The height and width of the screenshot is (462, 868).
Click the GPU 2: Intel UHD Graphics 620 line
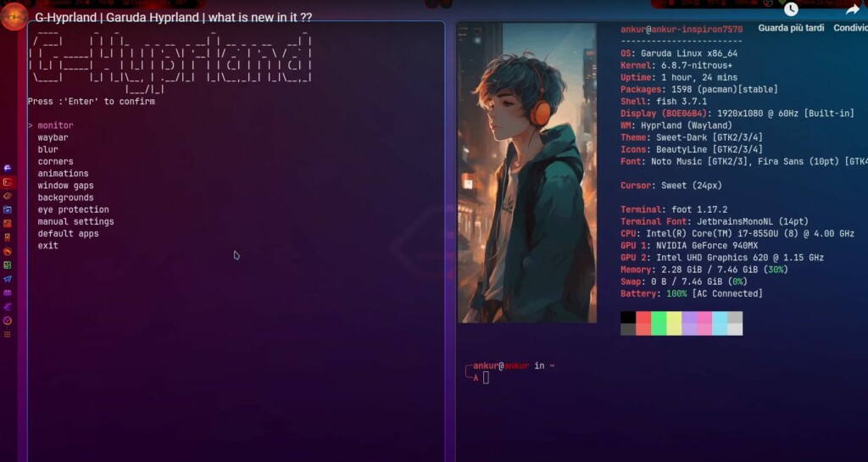(x=722, y=258)
